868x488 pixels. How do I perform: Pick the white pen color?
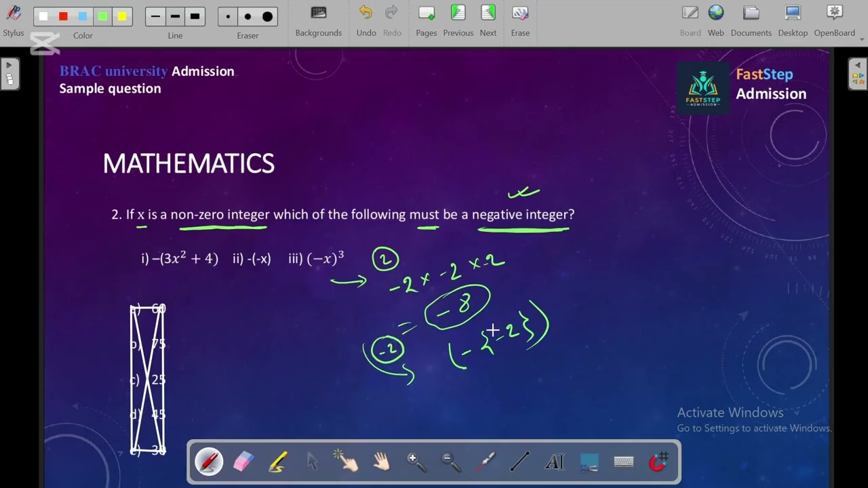pyautogui.click(x=43, y=16)
